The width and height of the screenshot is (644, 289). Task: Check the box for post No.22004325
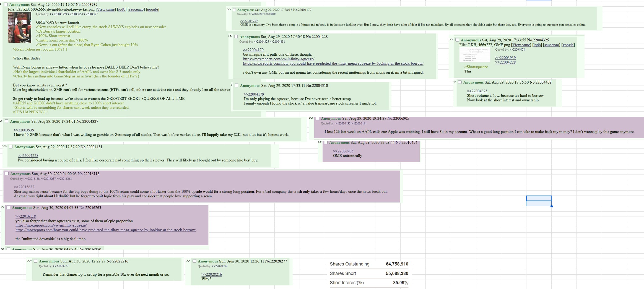coord(457,40)
